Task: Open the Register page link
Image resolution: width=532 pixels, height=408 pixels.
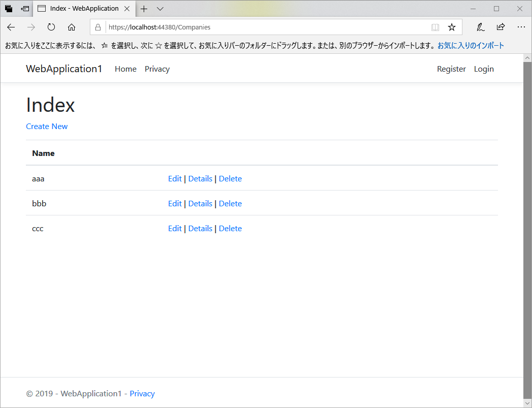Action: pos(451,69)
